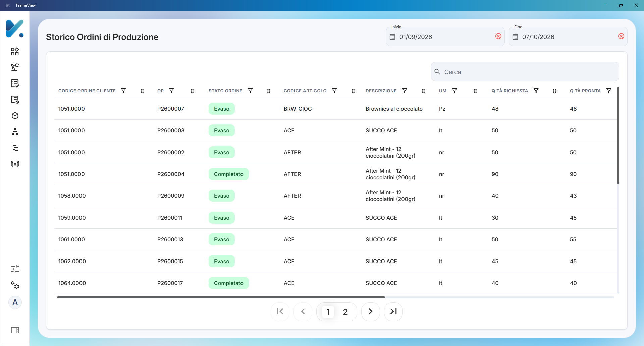The width and height of the screenshot is (644, 346).
Task: Filter the Q.tà Richiesta column
Action: 536,91
